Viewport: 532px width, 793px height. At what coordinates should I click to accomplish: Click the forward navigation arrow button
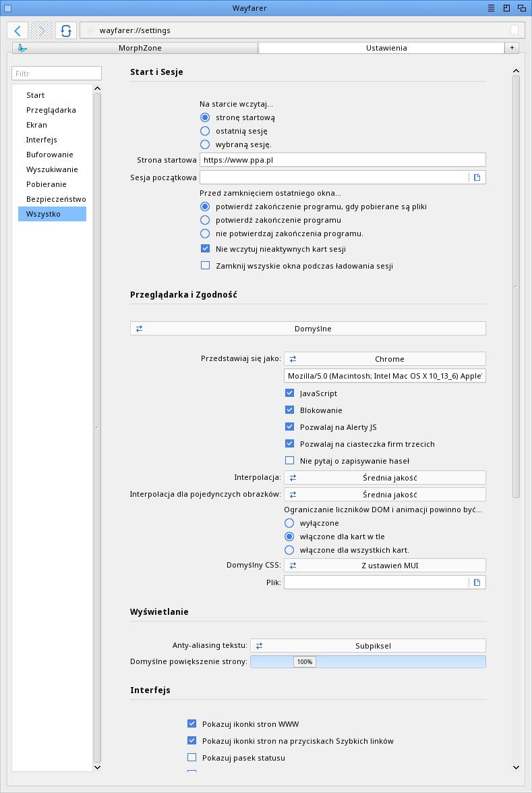click(41, 30)
